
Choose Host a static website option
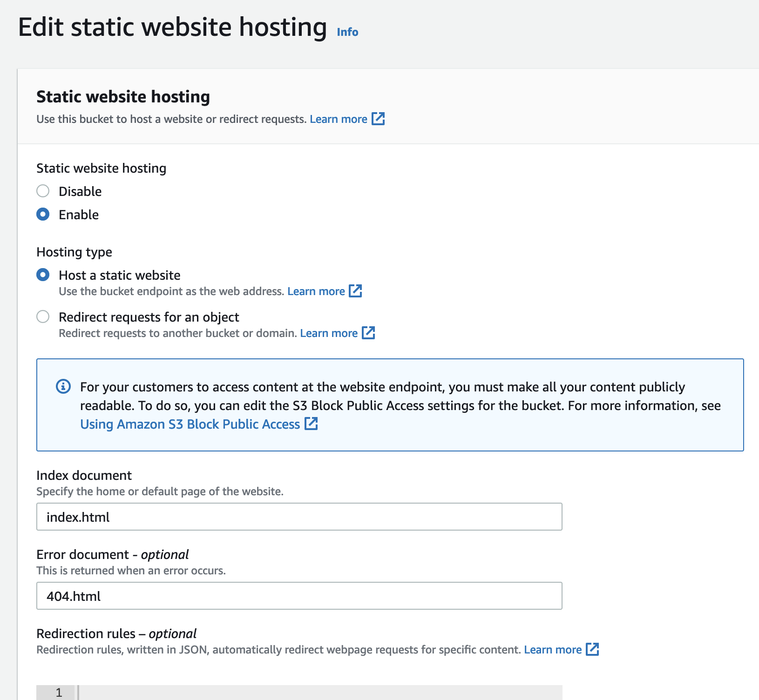tap(43, 275)
